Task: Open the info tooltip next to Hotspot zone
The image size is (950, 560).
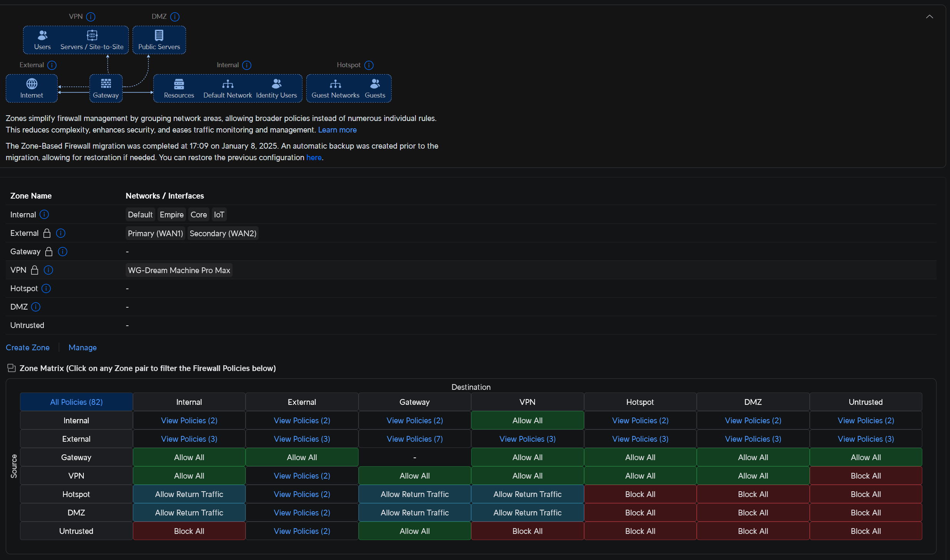Action: click(46, 288)
